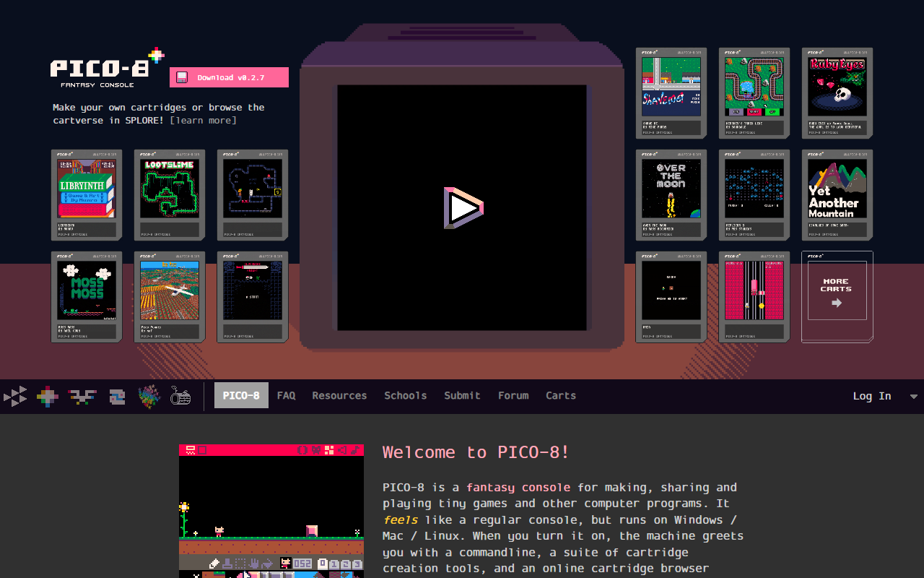This screenshot has height=578, width=924.
Task: Open the Picotron bird nav icon
Action: pyautogui.click(x=82, y=396)
